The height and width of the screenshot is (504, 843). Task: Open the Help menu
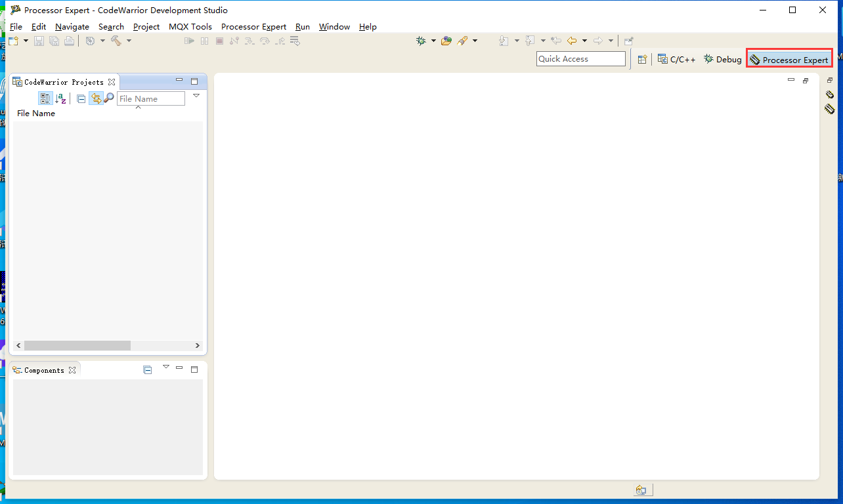point(368,27)
